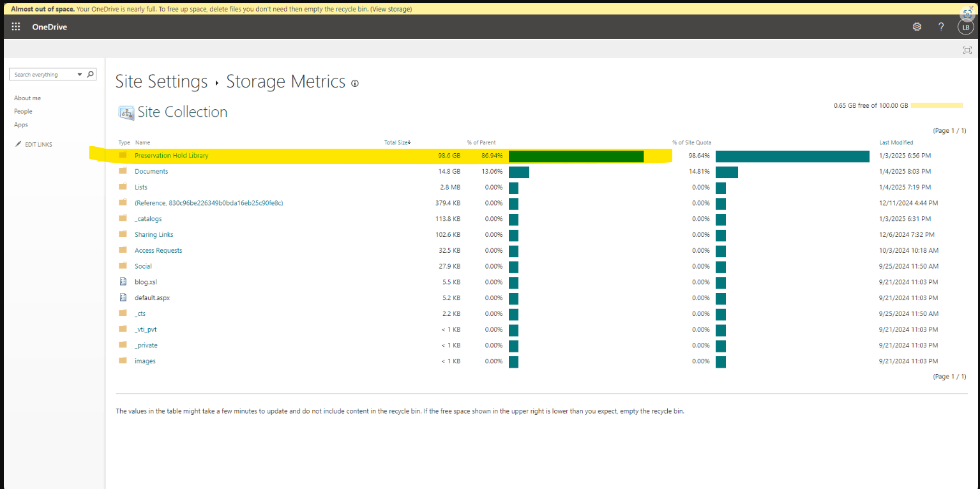The height and width of the screenshot is (489, 980).
Task: Open Apps in the side navigation
Action: click(x=21, y=124)
